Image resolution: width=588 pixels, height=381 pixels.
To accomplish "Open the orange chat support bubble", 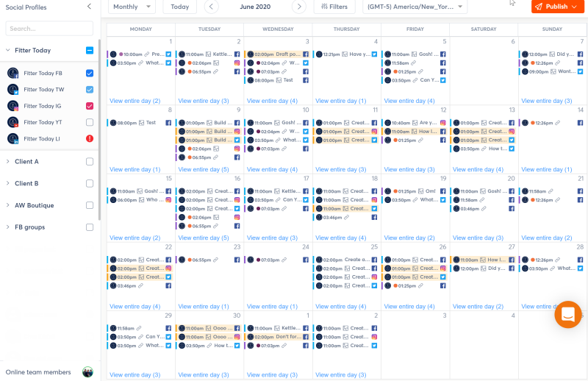I will click(x=567, y=315).
